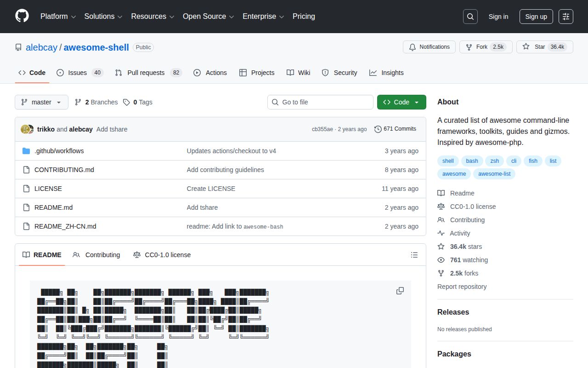Click the README.md file icon
This screenshot has width=588, height=368.
point(26,207)
